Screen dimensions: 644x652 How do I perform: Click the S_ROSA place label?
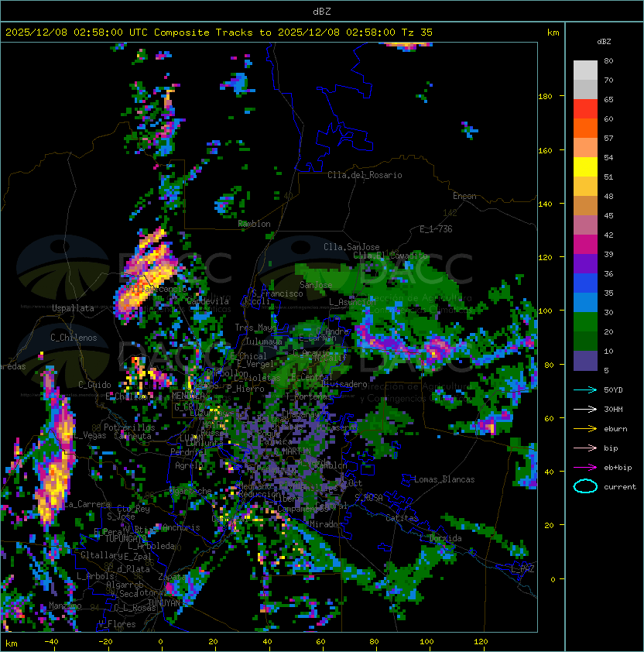point(368,498)
